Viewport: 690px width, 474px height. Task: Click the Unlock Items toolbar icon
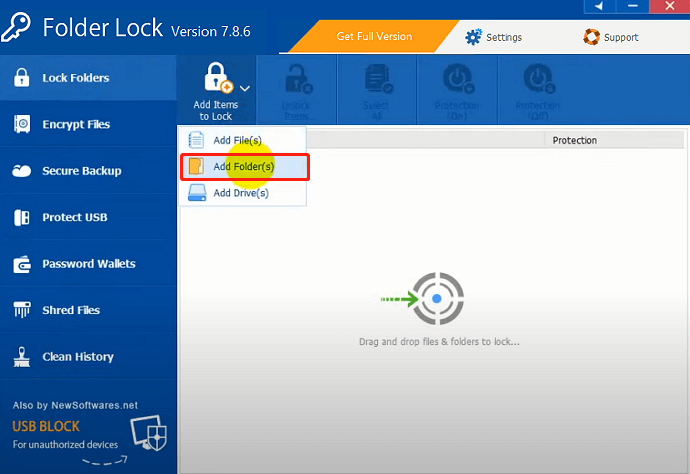(x=299, y=79)
